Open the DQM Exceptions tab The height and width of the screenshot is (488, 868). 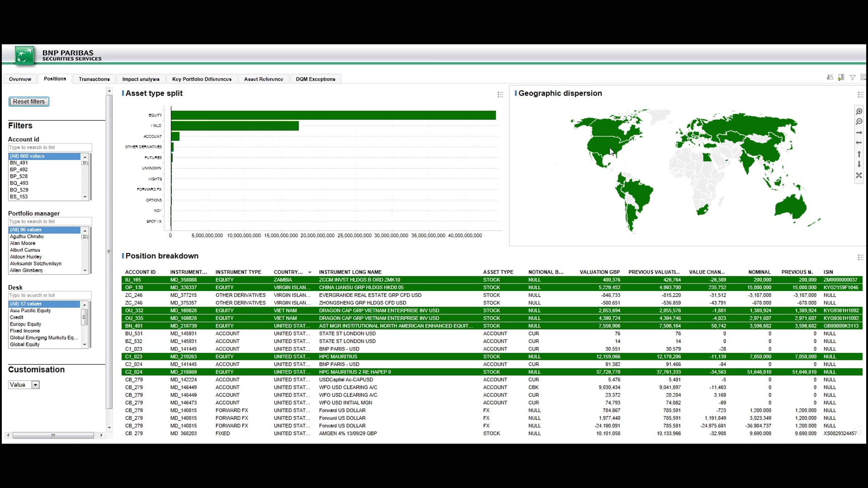tap(315, 79)
